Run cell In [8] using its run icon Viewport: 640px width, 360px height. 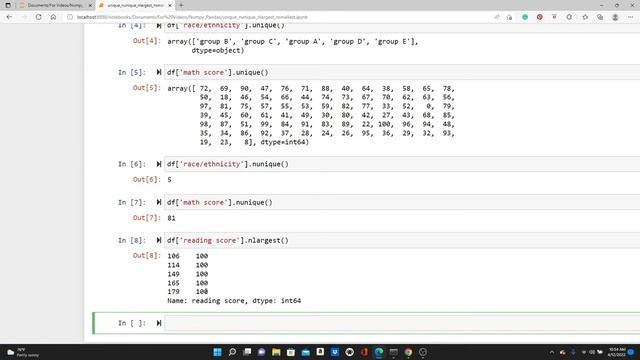pyautogui.click(x=159, y=240)
